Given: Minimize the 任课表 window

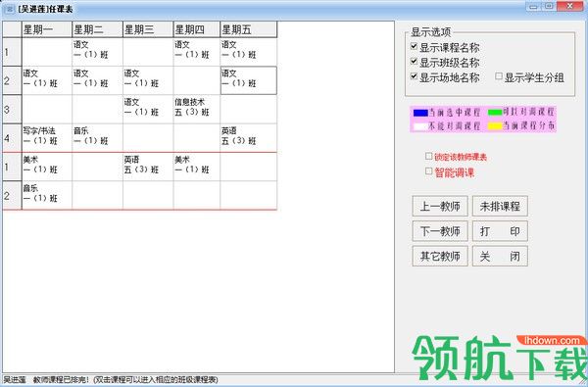Looking at the screenshot, I should tap(534, 7).
